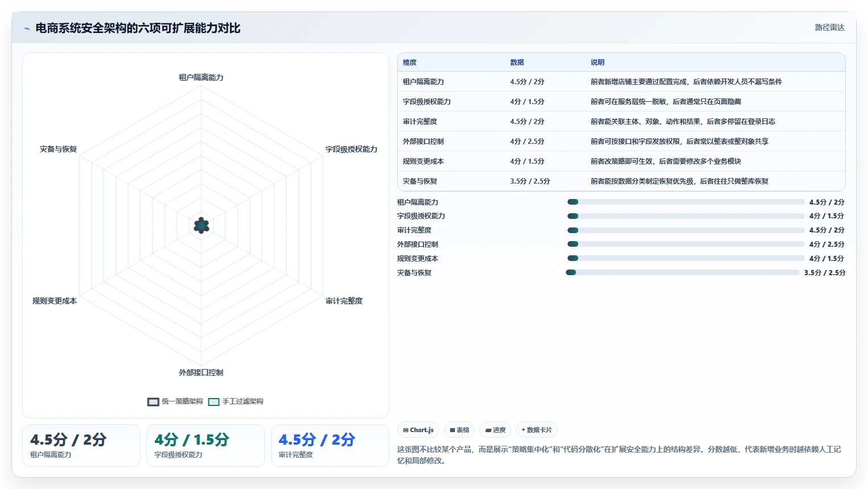The width and height of the screenshot is (868, 489).
Task: Click the description starting 前者可按接口和字段发放权限
Action: click(x=679, y=142)
